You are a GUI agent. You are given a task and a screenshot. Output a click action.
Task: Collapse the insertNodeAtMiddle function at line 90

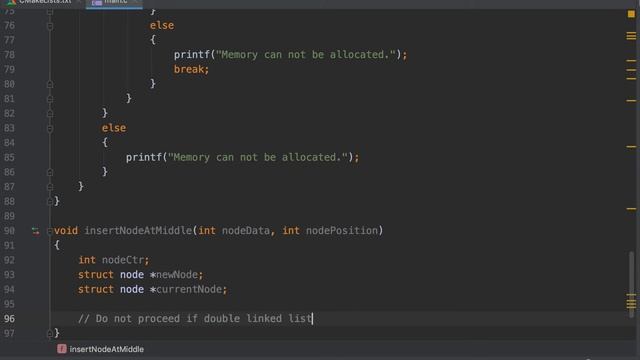(50, 231)
